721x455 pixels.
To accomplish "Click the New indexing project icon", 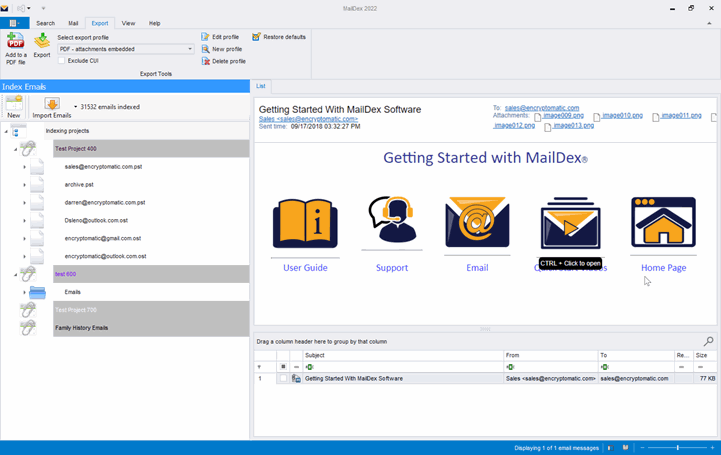I will 14,104.
